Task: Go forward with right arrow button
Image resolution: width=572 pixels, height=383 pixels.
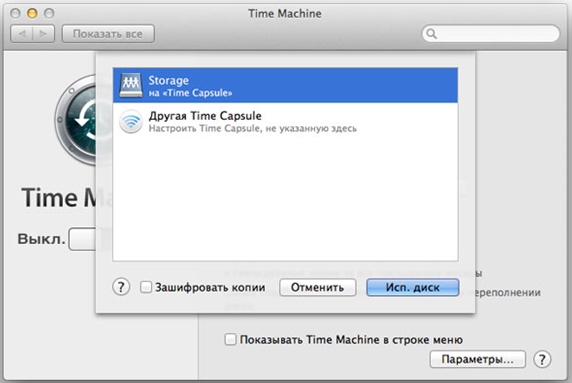Action: [x=43, y=34]
